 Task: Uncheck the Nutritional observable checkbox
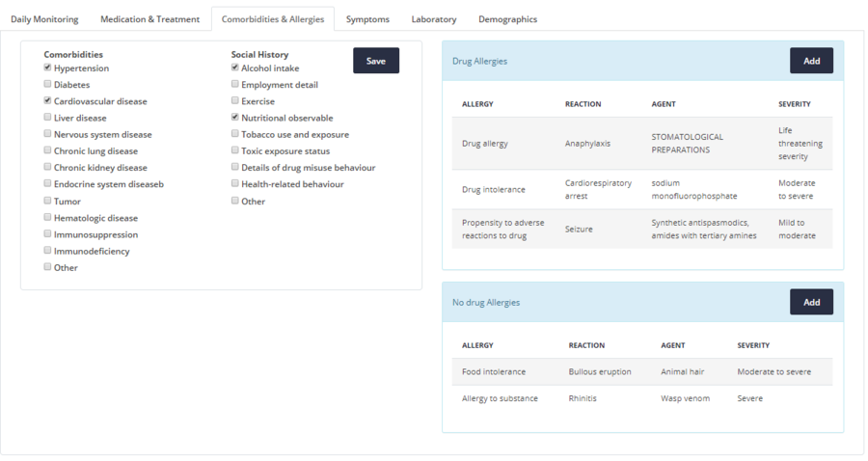tap(234, 118)
